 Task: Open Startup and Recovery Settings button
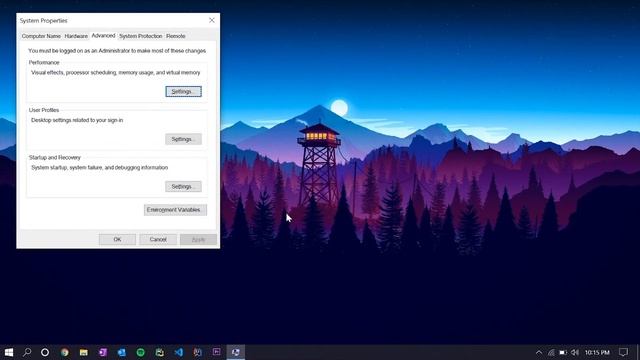pos(183,187)
